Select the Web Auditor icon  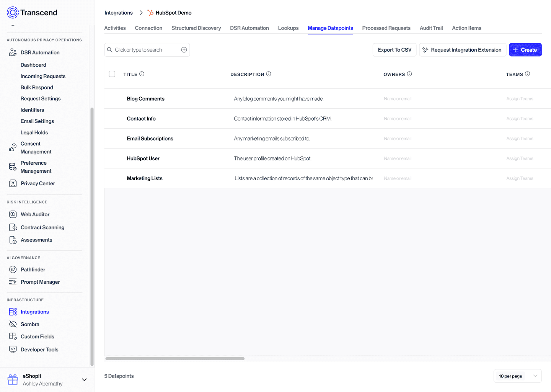[x=13, y=214]
